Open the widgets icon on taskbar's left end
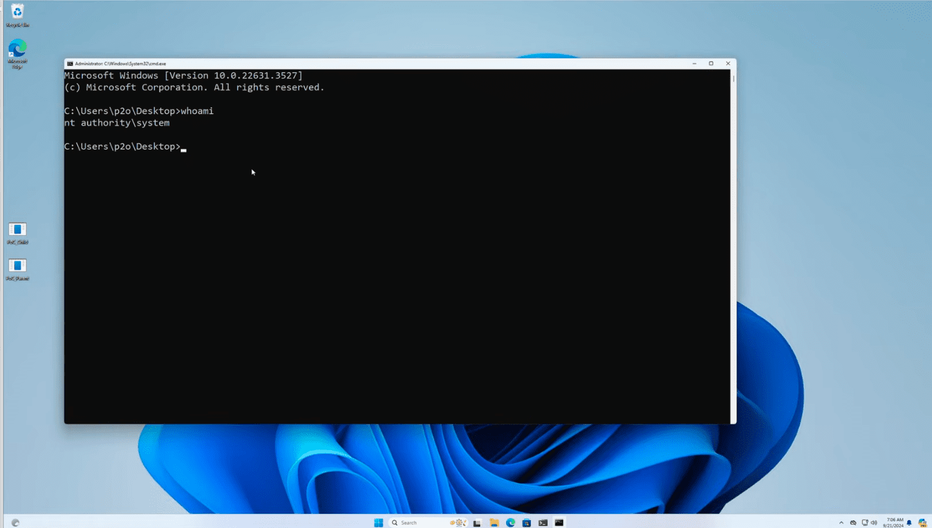 coord(15,523)
